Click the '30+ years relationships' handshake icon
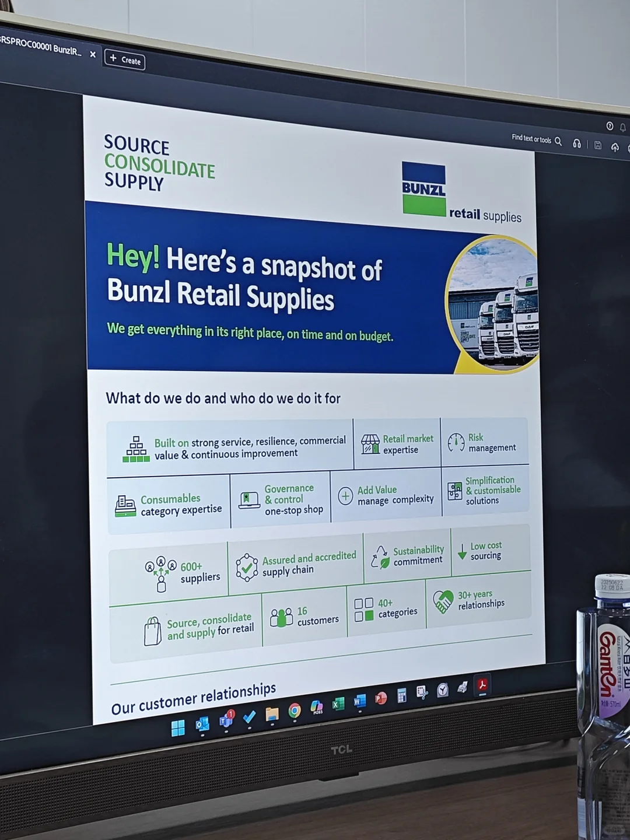The width and height of the screenshot is (630, 840). pos(443,601)
